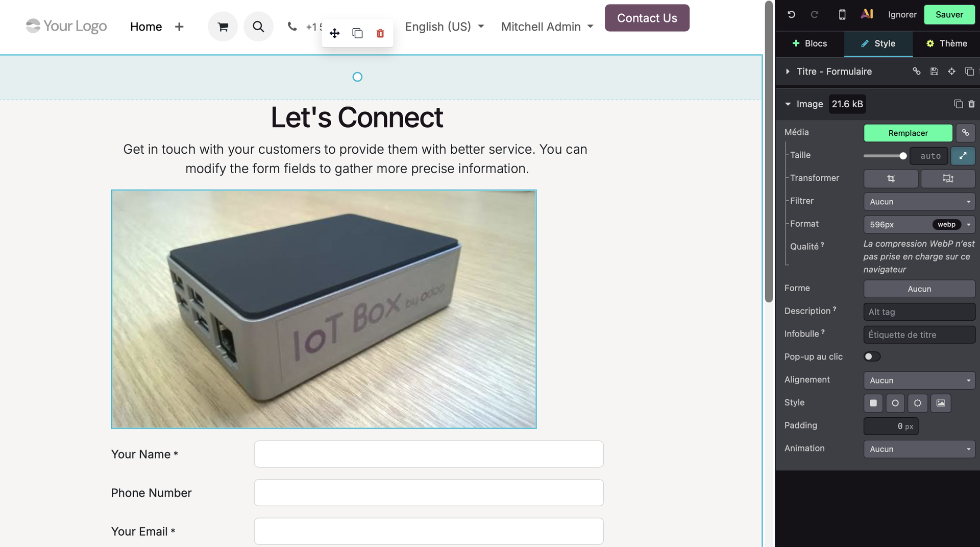Open the Animation dropdown
The image size is (980, 547).
point(919,449)
